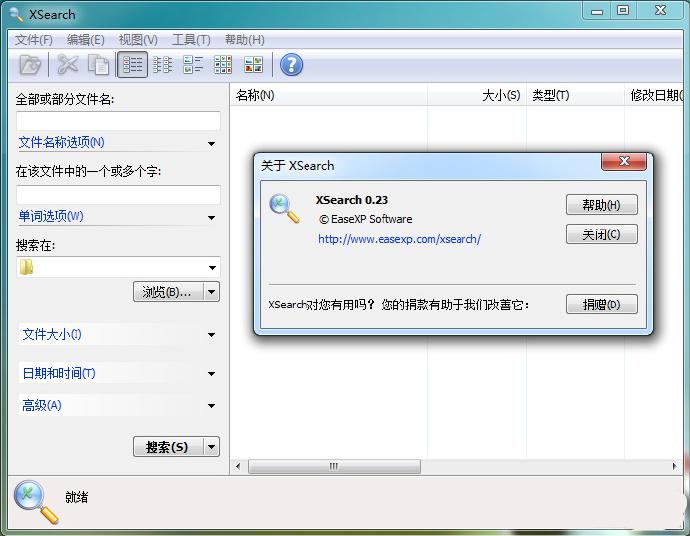This screenshot has width=690, height=536.
Task: Sort by 名称(N) column header
Action: point(328,95)
